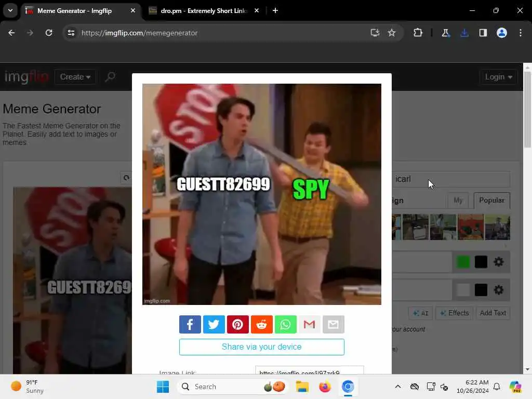Switch to dro.pm Extremely Short Links tab
The height and width of the screenshot is (399, 532).
point(204,11)
